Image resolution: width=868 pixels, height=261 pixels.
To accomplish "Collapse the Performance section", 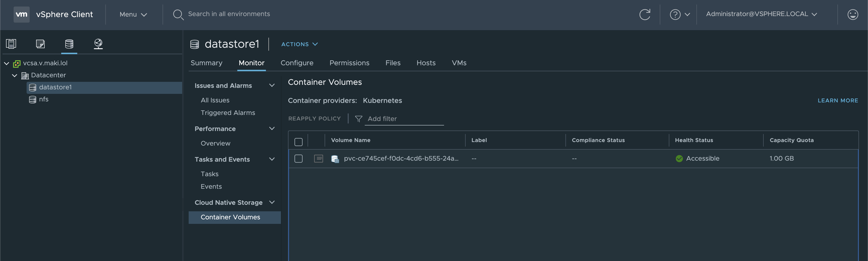I will 272,128.
